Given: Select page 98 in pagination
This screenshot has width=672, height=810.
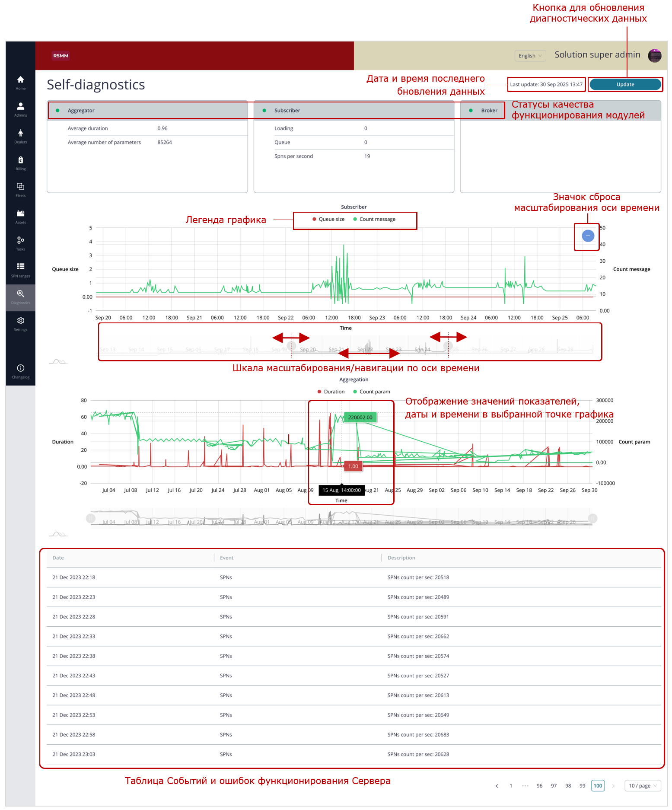Looking at the screenshot, I should 568,786.
